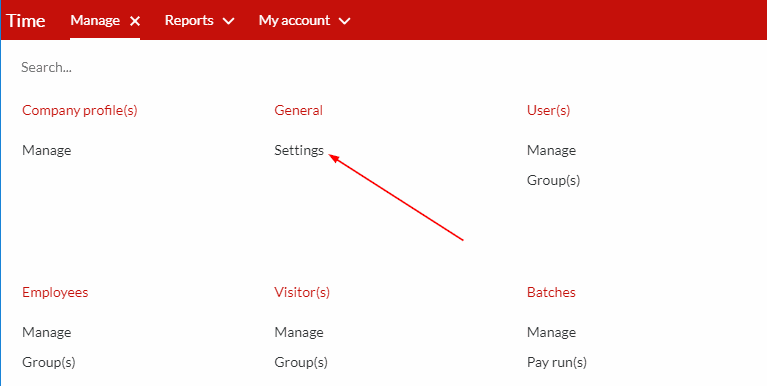Open Manage under Batches

[x=551, y=332]
